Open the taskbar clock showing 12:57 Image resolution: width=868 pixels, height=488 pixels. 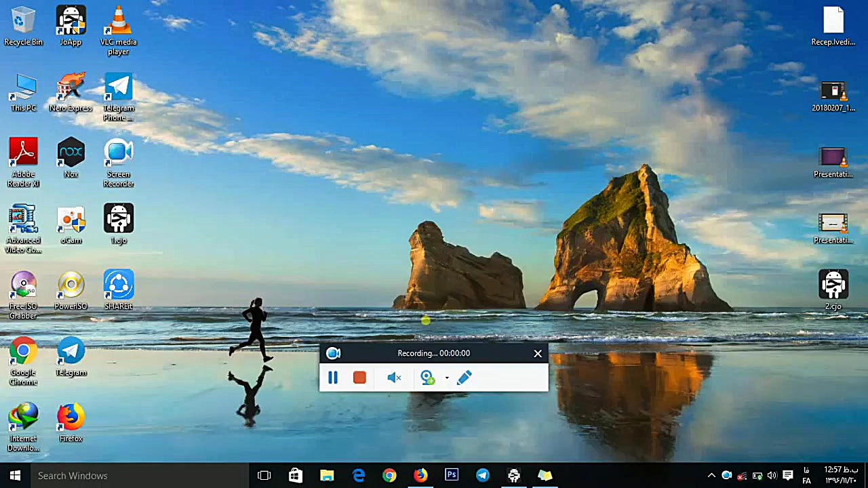841,476
